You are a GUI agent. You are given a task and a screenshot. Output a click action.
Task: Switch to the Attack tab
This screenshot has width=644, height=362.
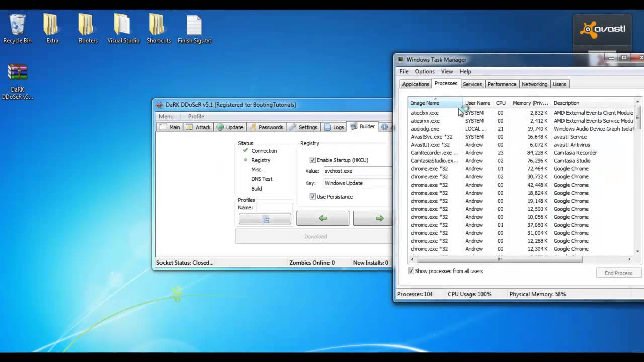coord(198,127)
